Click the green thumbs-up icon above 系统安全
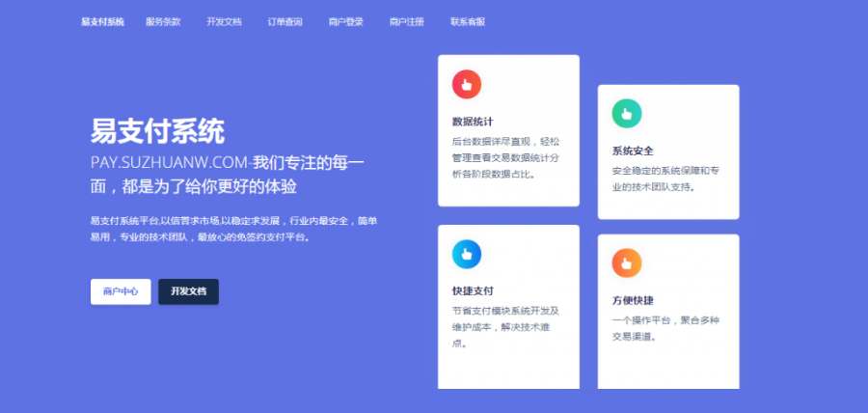868x413 pixels. [x=627, y=114]
